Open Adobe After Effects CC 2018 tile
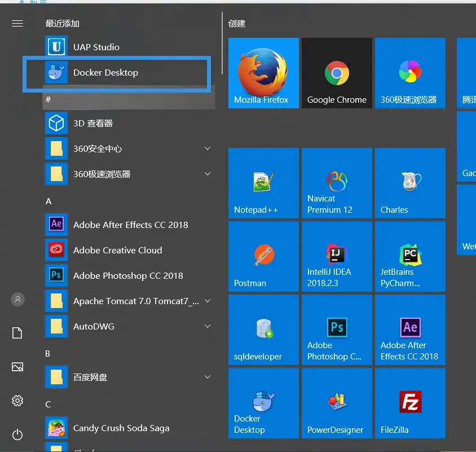This screenshot has height=452, width=476. click(x=410, y=330)
